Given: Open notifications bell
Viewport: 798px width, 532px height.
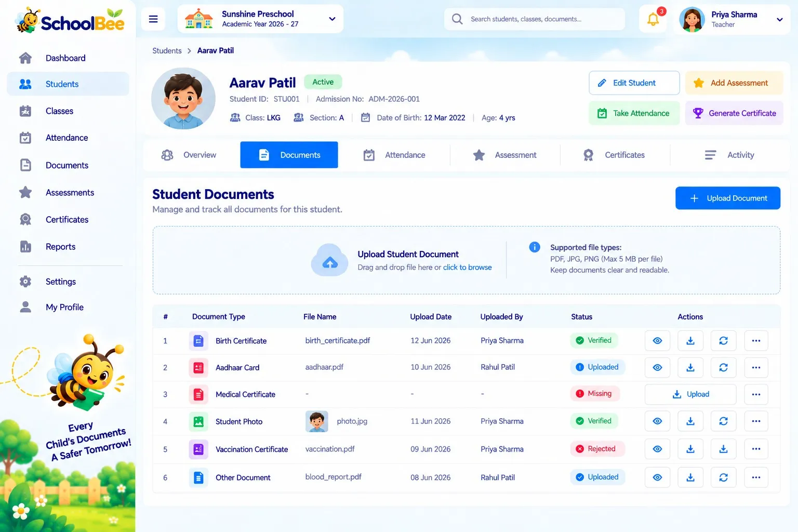Looking at the screenshot, I should (653, 19).
